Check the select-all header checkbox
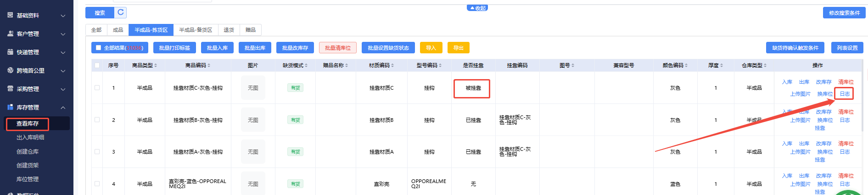This screenshot has height=195, width=868. (x=97, y=65)
